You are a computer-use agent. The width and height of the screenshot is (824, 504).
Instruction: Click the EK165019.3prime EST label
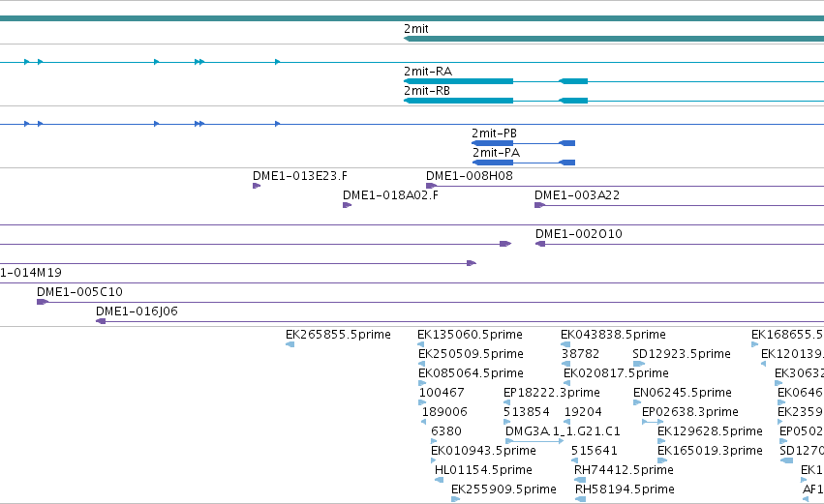click(x=710, y=451)
